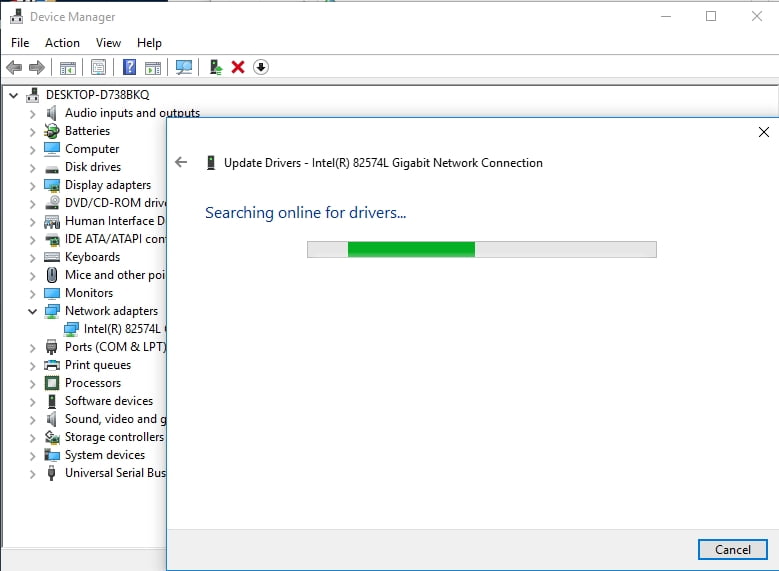Click the Update device driver toolbar icon
Viewport: 779px width, 571px height.
pyautogui.click(x=215, y=67)
